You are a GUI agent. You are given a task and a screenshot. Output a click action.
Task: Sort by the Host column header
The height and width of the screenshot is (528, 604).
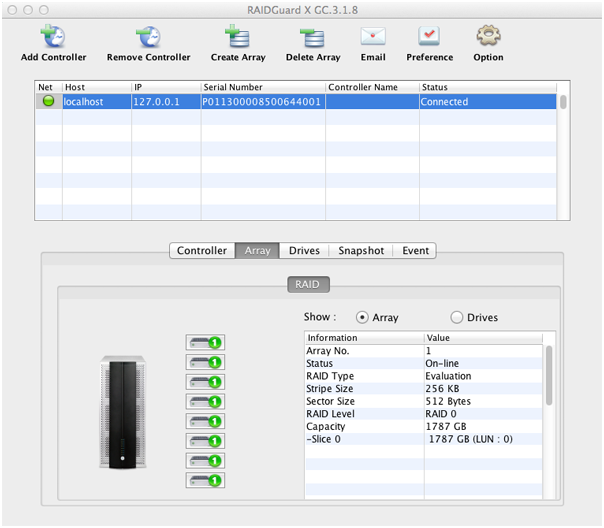click(x=97, y=87)
